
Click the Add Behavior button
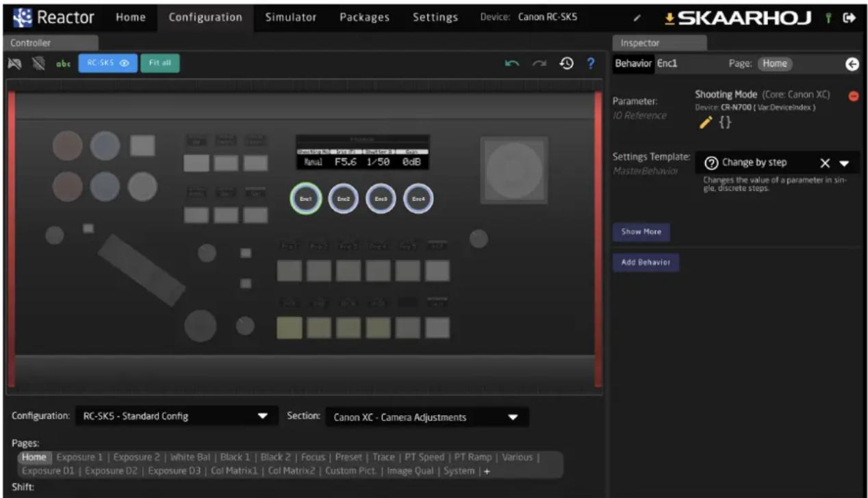[x=646, y=263]
